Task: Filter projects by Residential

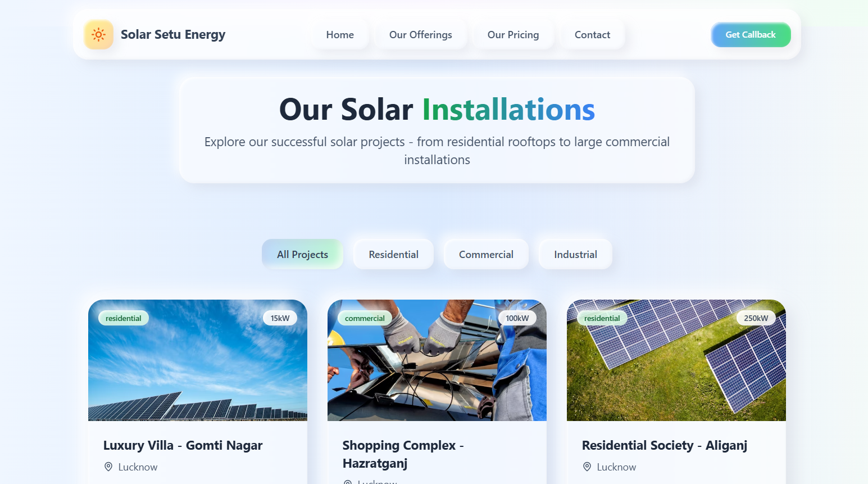Action: click(x=394, y=254)
